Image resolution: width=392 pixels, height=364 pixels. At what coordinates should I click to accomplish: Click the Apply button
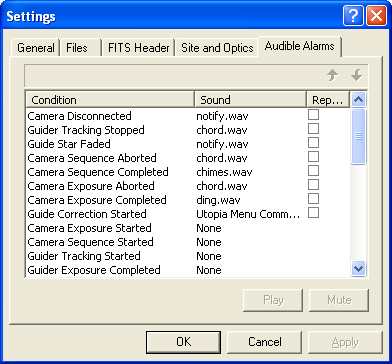click(345, 342)
